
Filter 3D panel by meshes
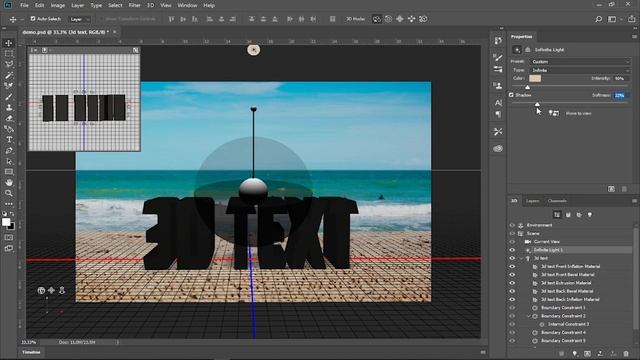pos(568,215)
